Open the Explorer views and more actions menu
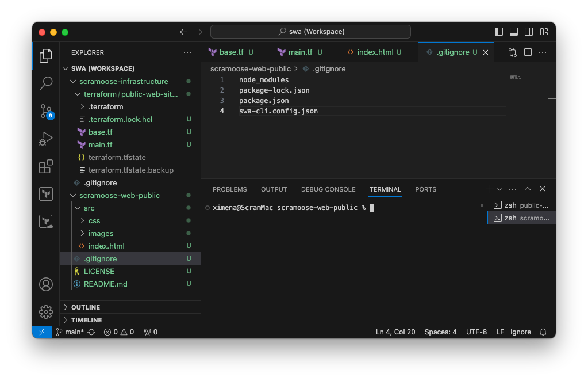The height and width of the screenshot is (381, 588). point(187,52)
